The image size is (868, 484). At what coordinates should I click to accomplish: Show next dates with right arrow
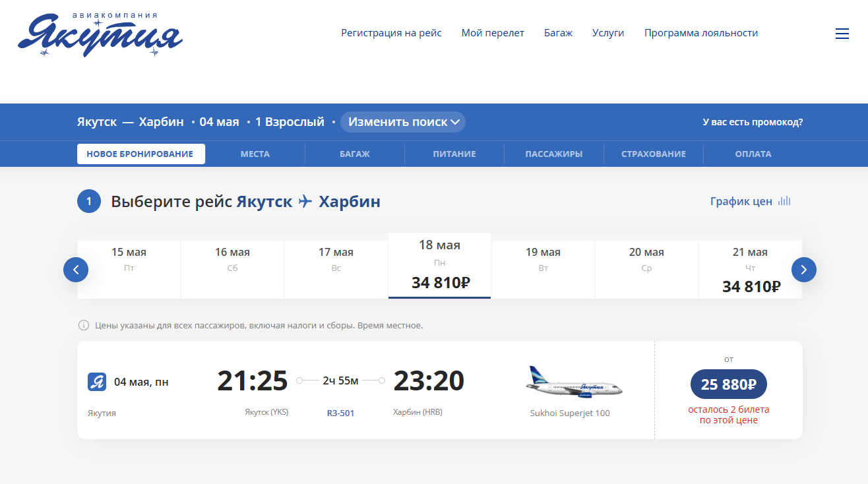pyautogui.click(x=803, y=270)
